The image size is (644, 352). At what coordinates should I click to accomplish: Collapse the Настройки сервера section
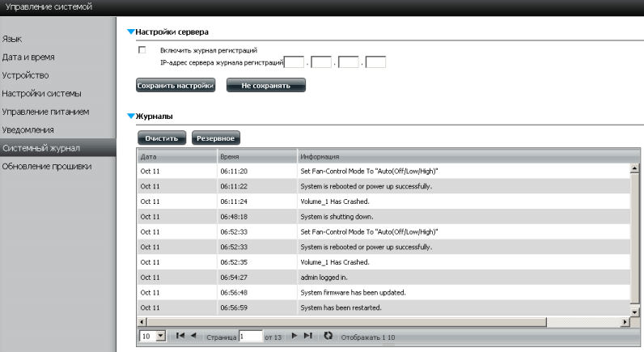(x=131, y=32)
